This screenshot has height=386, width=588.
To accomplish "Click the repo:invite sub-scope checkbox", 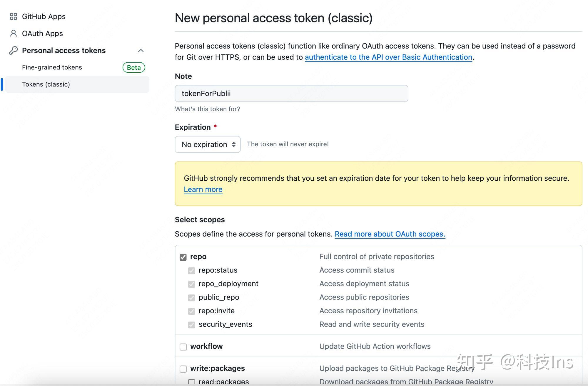I will click(192, 311).
